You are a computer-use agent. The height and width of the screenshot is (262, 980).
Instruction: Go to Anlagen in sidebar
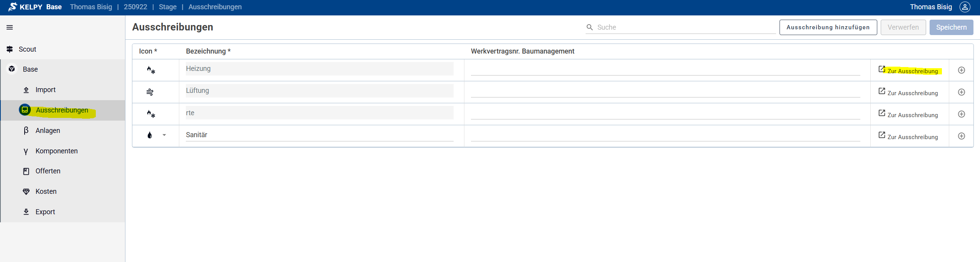coord(48,131)
